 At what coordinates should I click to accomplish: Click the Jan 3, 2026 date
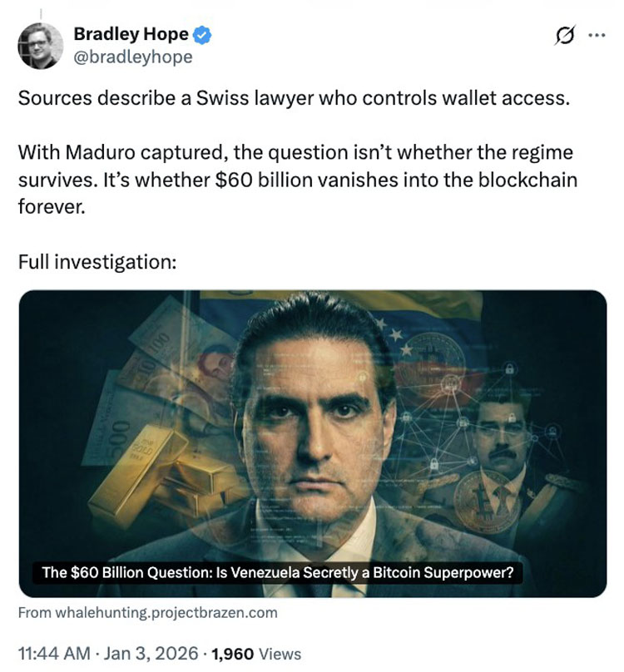(151, 654)
